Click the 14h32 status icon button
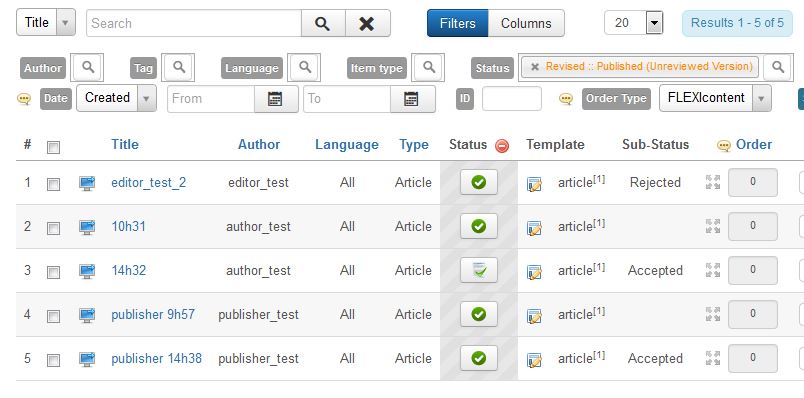This screenshot has width=804, height=398. tap(478, 270)
